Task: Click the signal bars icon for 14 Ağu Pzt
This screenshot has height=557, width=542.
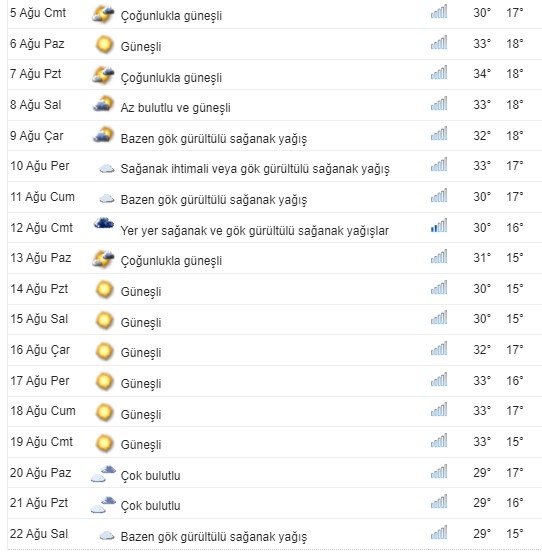Action: [439, 287]
